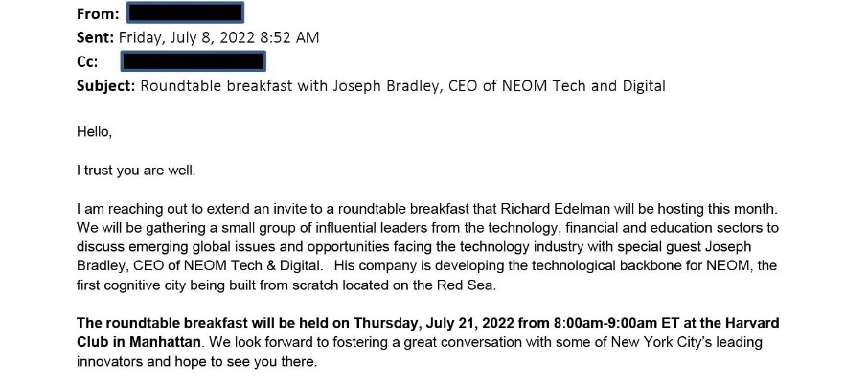Viewport: 868px width, 388px height.
Task: Click "CEO of NEOM Tech and Digital" in subject
Action: pyautogui.click(x=554, y=86)
